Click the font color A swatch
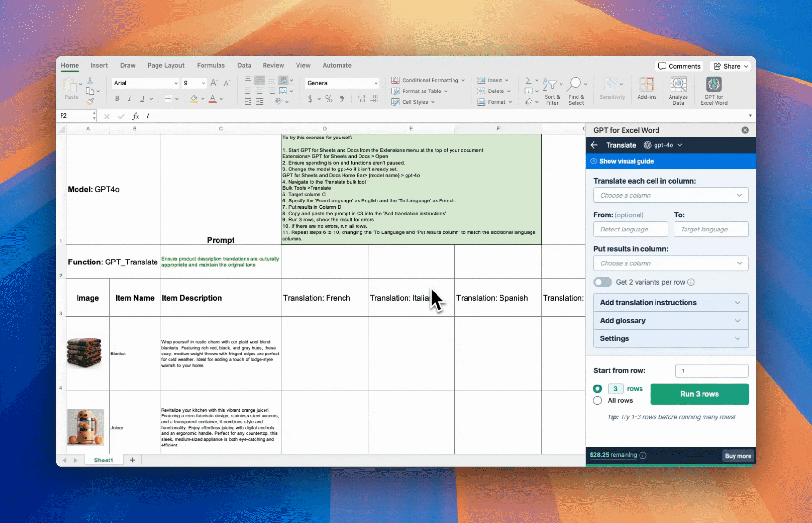 pyautogui.click(x=212, y=99)
